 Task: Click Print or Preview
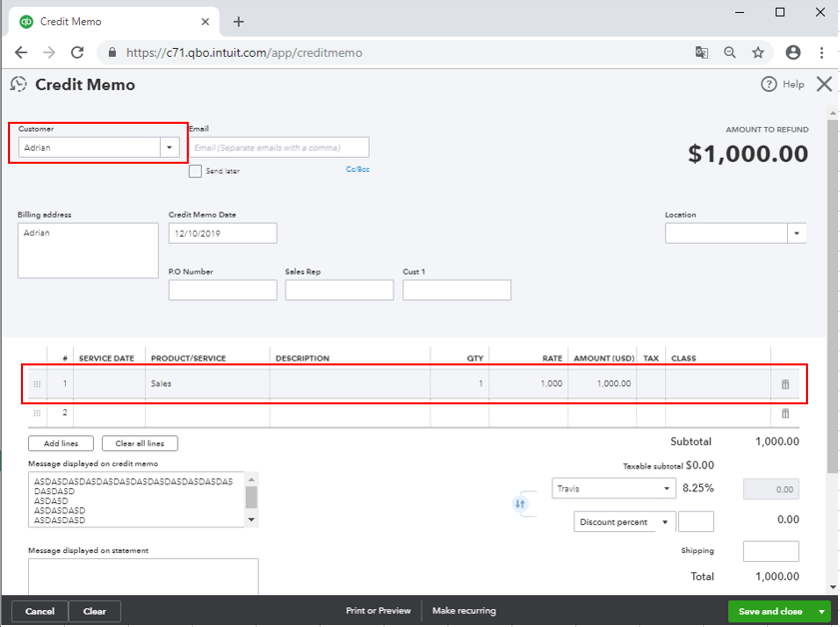point(379,611)
